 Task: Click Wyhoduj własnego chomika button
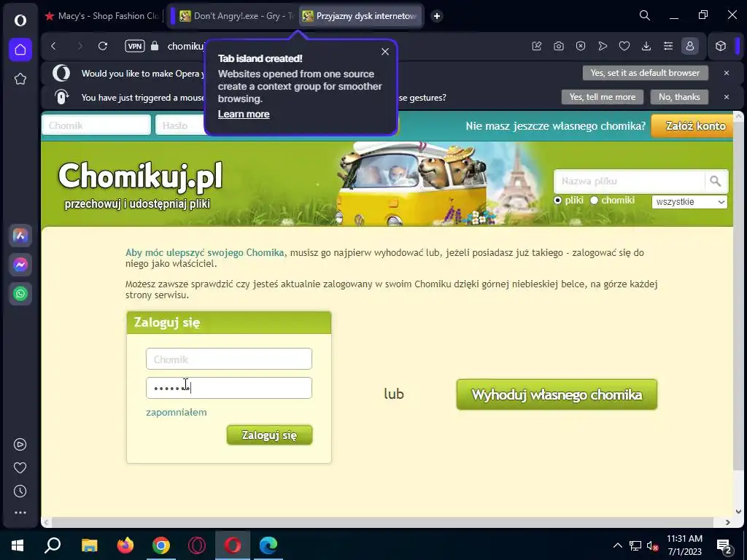click(557, 394)
